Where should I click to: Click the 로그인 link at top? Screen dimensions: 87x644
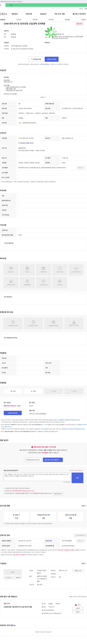(x=81, y=8)
